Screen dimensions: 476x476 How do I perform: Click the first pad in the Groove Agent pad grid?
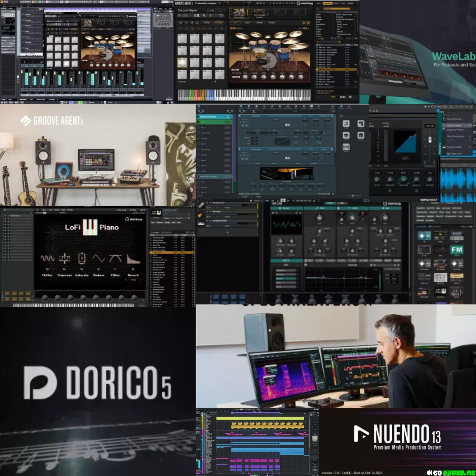coord(182,39)
